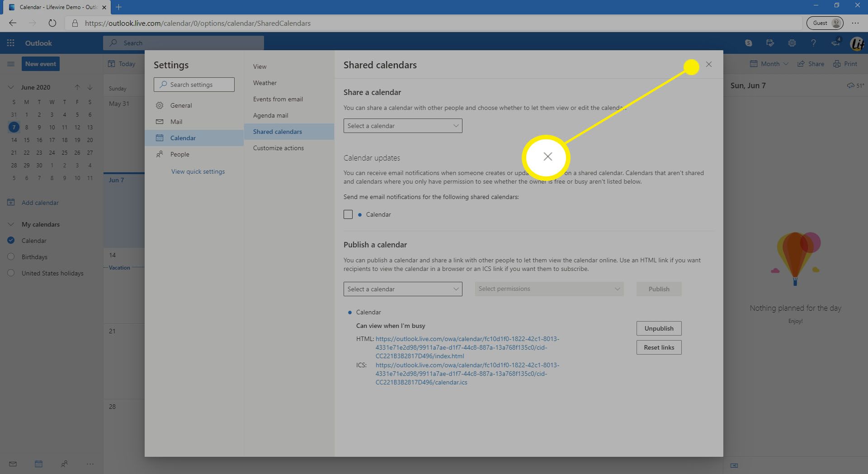Open the help question mark icon
Viewport: 868px width, 474px height.
click(x=813, y=43)
